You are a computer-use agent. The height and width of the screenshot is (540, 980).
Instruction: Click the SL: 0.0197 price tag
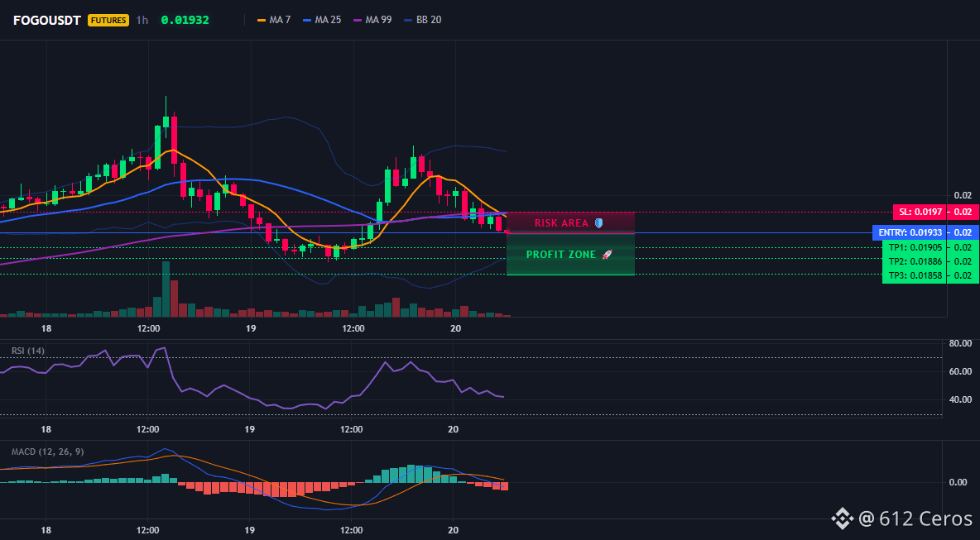pyautogui.click(x=919, y=212)
